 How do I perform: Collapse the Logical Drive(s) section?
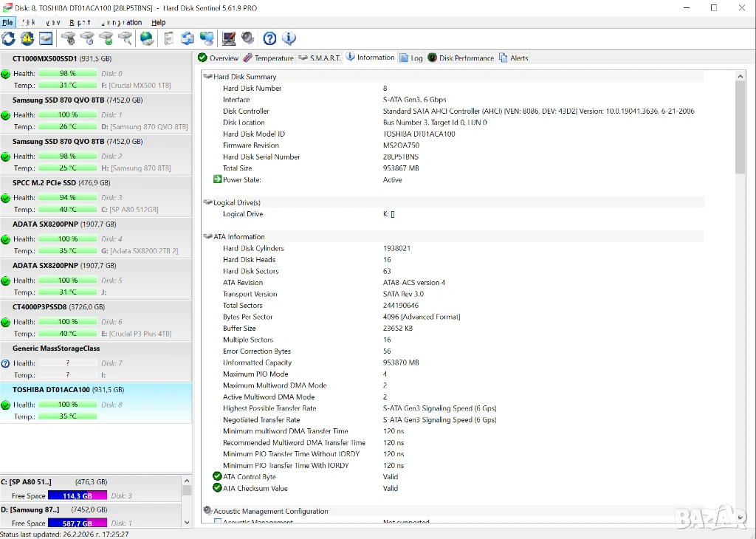[x=207, y=202]
